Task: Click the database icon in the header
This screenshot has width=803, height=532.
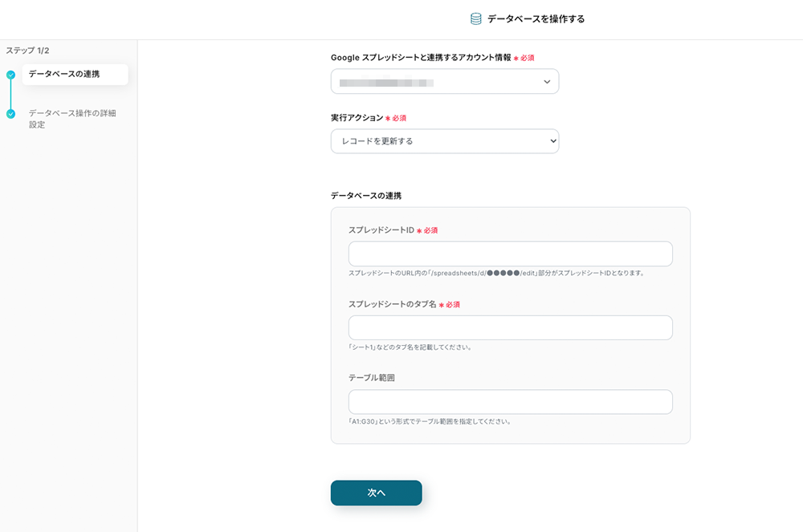Action: tap(476, 18)
